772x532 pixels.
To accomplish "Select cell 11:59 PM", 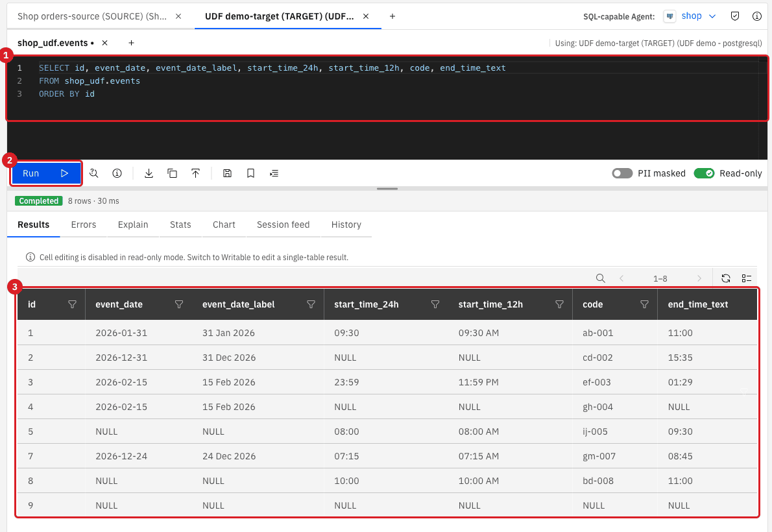I will tap(479, 382).
